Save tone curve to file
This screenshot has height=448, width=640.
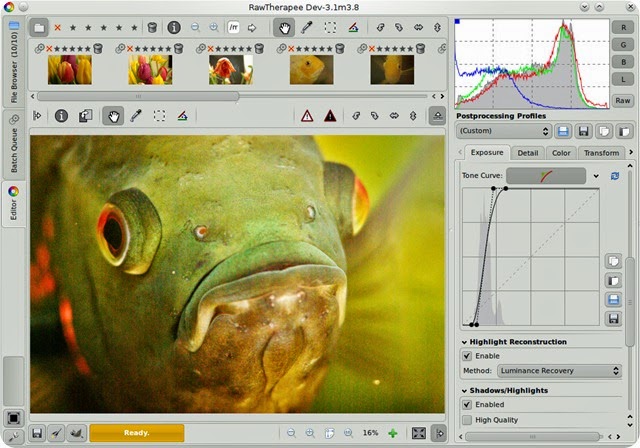pyautogui.click(x=613, y=318)
